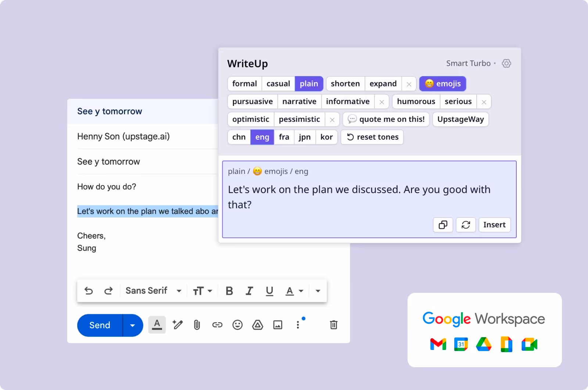
Task: Click reset tones in WriteUp
Action: 372,137
